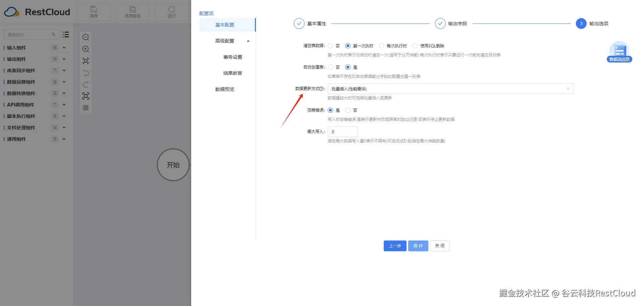The height and width of the screenshot is (306, 644).
Task: Collapse the 高级配置 menu section
Action: click(248, 41)
